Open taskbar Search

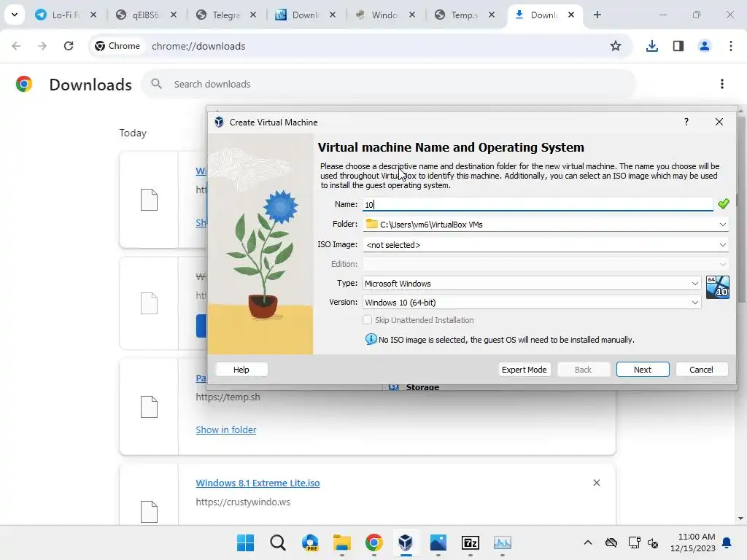pyautogui.click(x=278, y=542)
